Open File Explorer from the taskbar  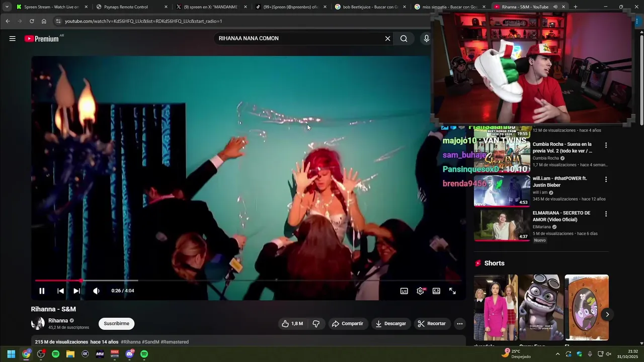click(70, 354)
